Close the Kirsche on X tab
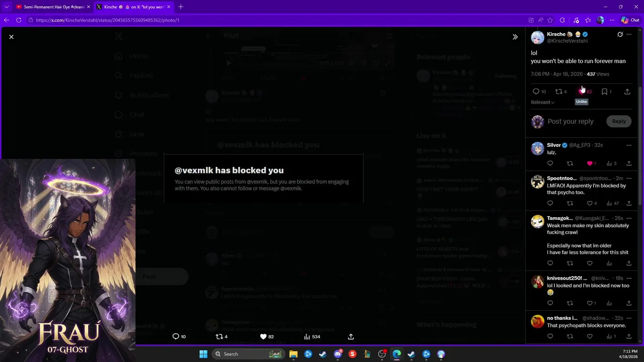 (x=169, y=7)
